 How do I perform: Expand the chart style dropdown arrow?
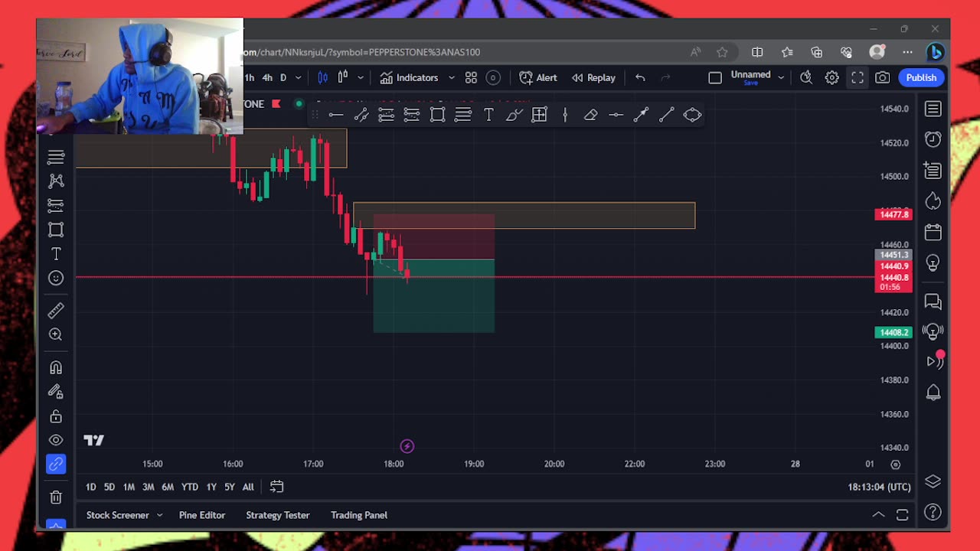[x=360, y=77]
